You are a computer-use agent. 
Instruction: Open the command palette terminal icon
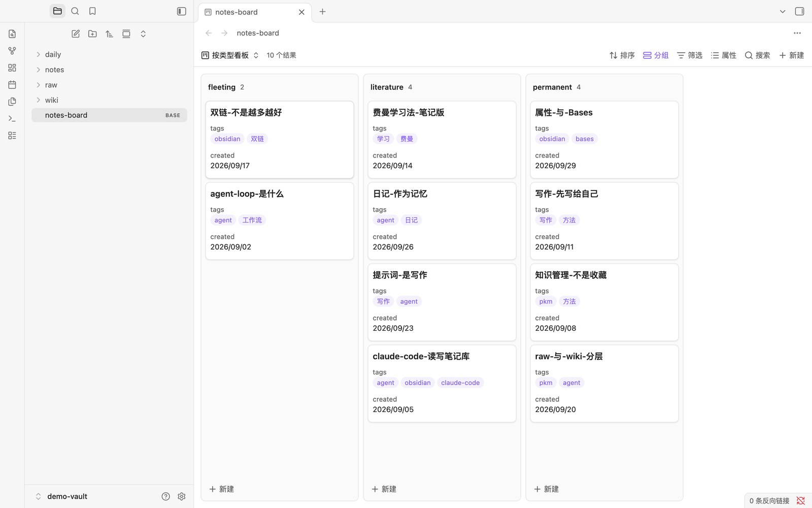[x=12, y=118]
